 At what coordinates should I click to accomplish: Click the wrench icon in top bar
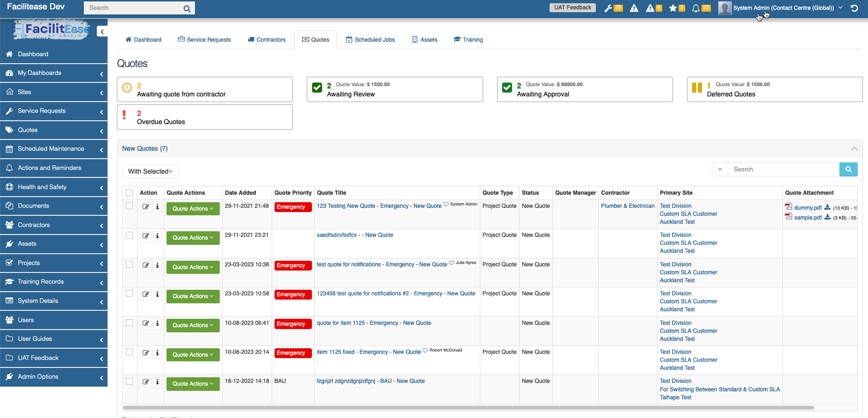point(608,8)
